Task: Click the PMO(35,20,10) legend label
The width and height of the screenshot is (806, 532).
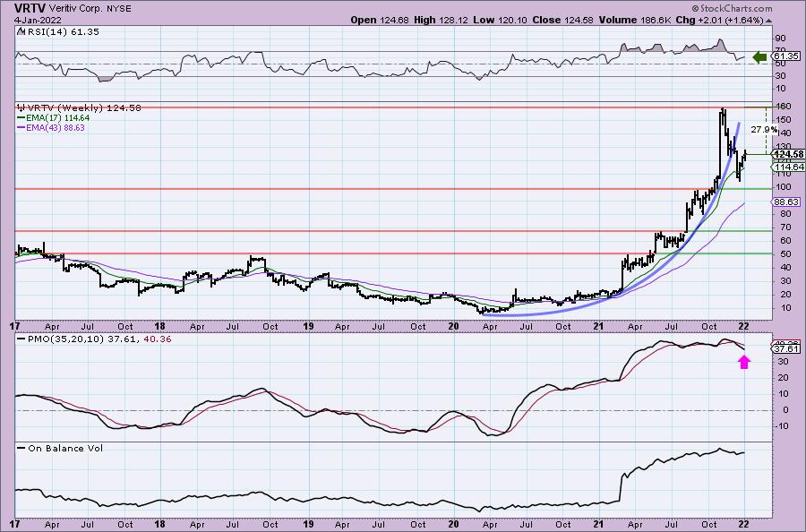Action: 99,339
